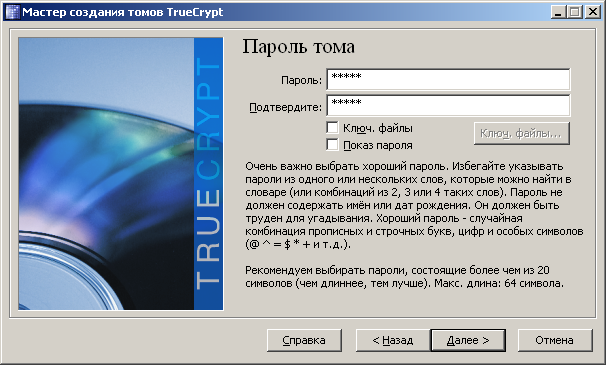
Task: Click the TrueCrypt title bar icon
Action: pos(12,12)
